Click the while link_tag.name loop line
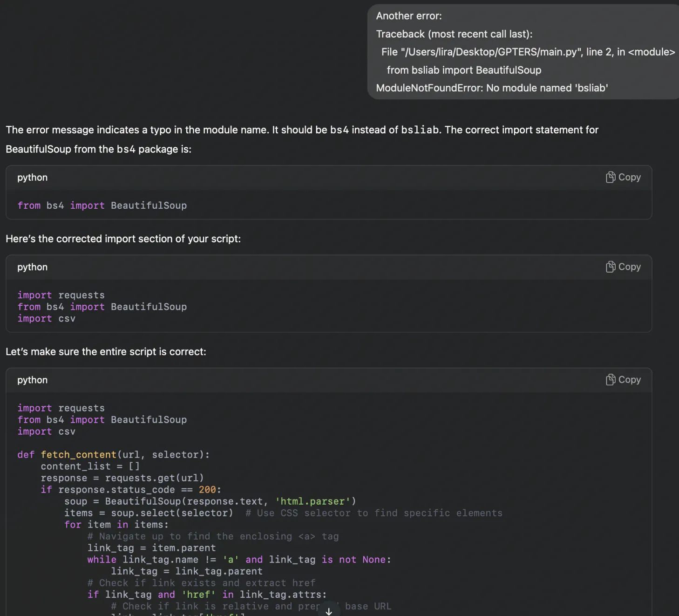Screen dimensions: 679x616 239,560
